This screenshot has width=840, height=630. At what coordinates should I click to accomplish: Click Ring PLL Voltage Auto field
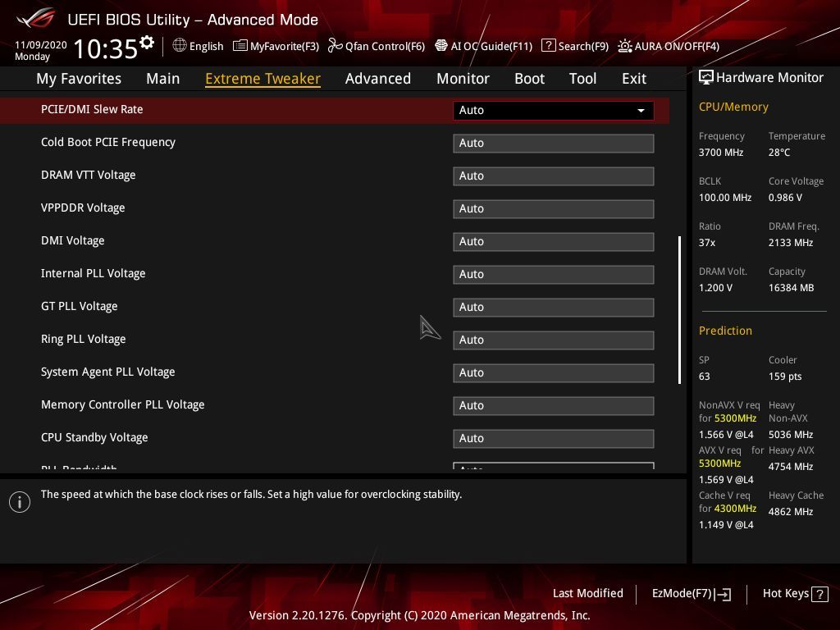554,340
